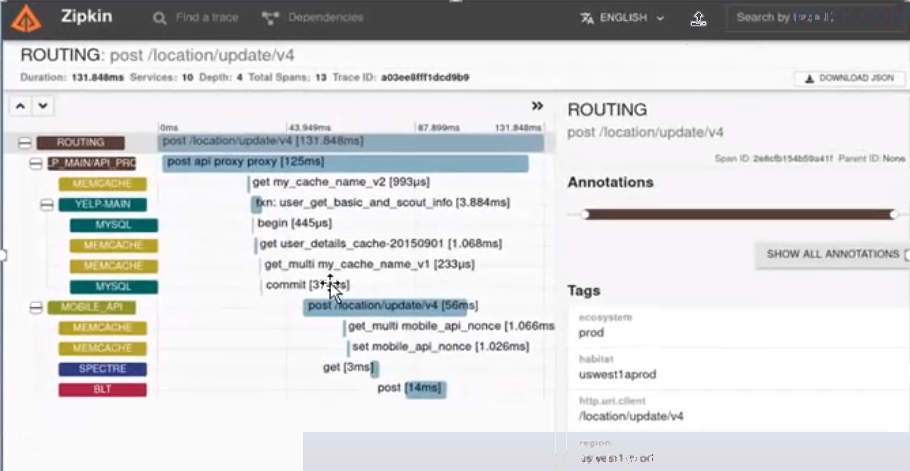Open the Find a trace page
This screenshot has height=471, width=910.
tap(196, 17)
